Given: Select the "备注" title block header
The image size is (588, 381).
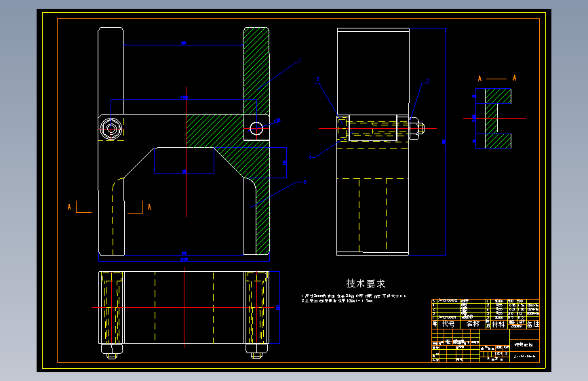Looking at the screenshot, I should (533, 324).
